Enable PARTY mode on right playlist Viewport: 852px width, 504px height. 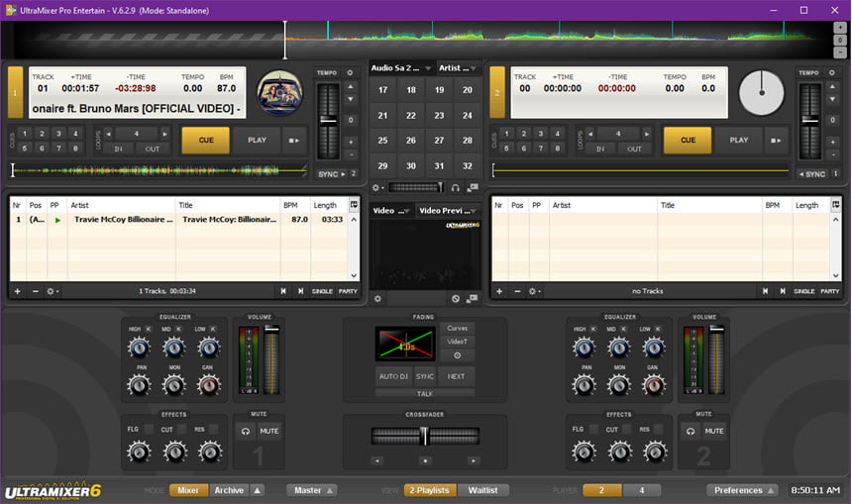tap(830, 291)
